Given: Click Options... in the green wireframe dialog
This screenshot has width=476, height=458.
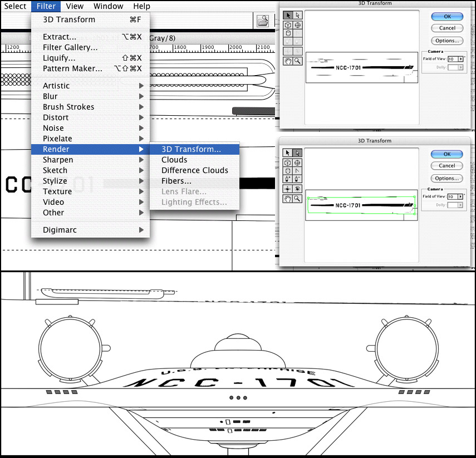Looking at the screenshot, I should click(x=447, y=179).
